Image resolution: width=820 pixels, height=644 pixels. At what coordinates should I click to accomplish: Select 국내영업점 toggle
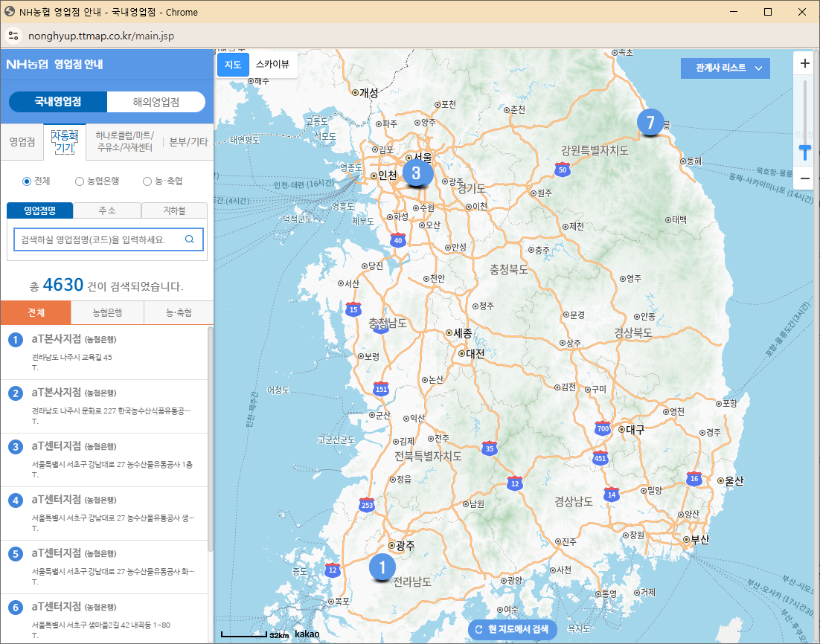(58, 101)
